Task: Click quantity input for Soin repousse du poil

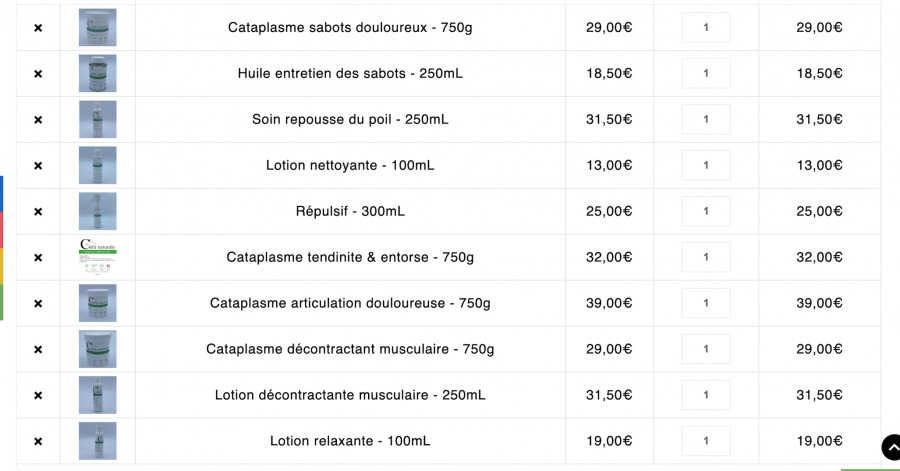Action: (706, 119)
